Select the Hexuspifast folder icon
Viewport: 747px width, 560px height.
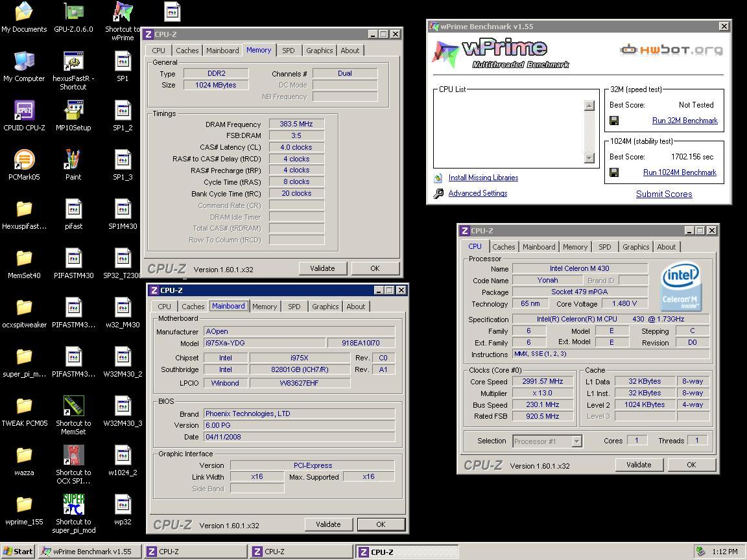click(x=24, y=215)
